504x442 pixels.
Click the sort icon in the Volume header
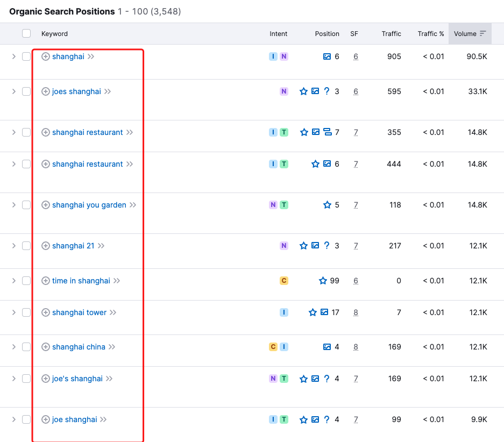pyautogui.click(x=483, y=33)
